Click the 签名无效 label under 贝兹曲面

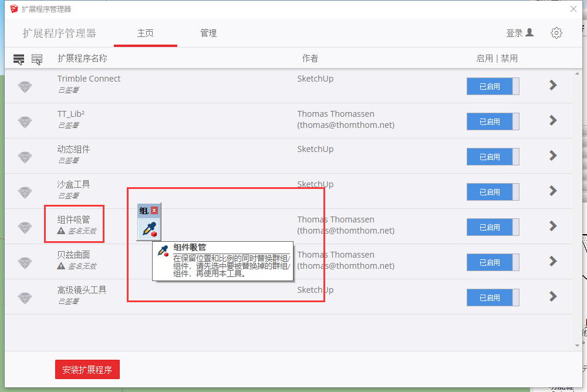click(x=82, y=266)
